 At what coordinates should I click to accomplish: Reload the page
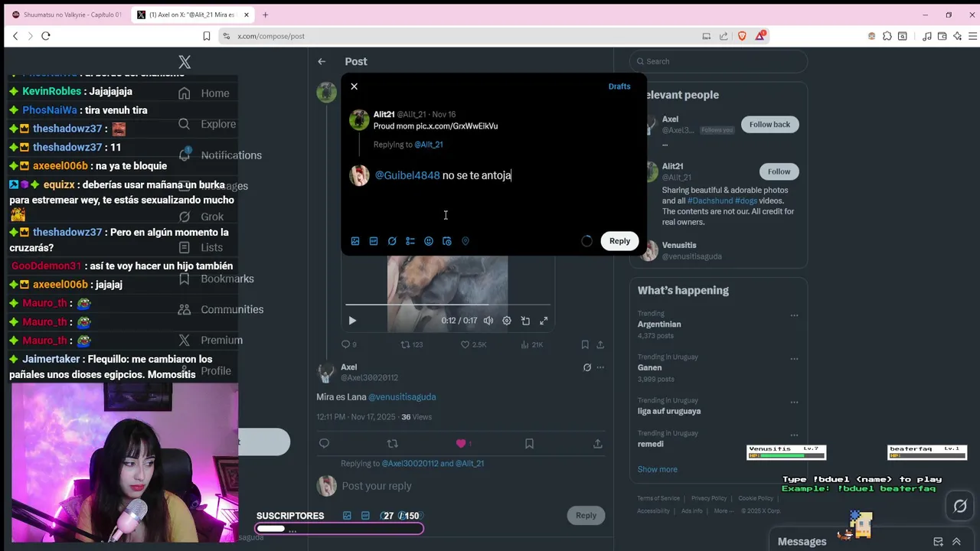(46, 36)
